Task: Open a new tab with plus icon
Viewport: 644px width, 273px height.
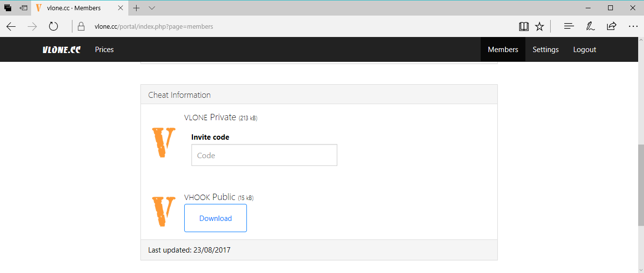Action: tap(137, 8)
